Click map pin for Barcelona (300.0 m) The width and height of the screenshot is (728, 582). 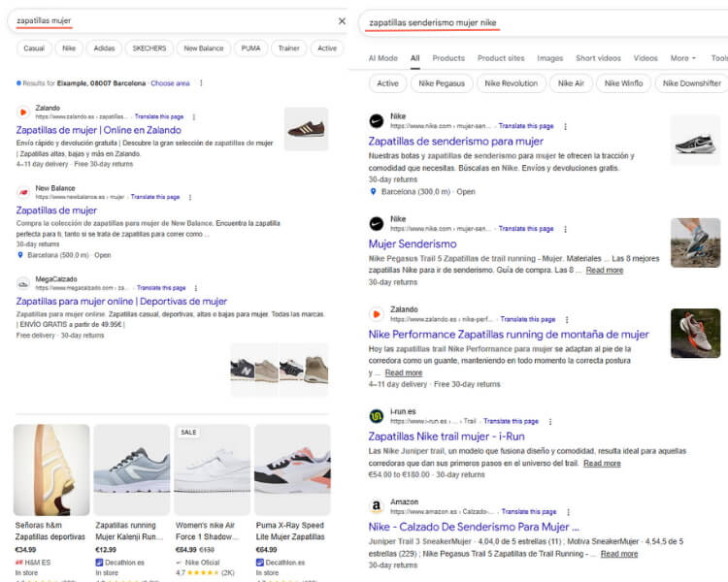(373, 192)
